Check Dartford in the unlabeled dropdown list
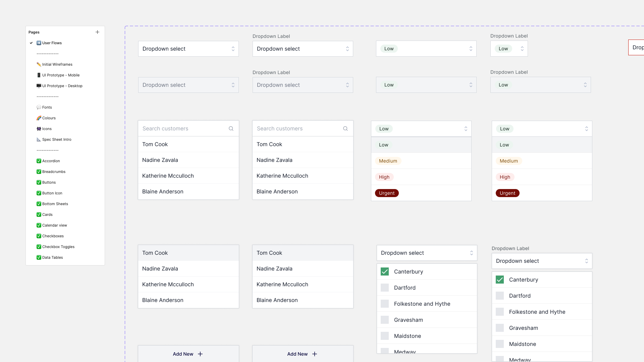This screenshot has height=362, width=644. 385,288
